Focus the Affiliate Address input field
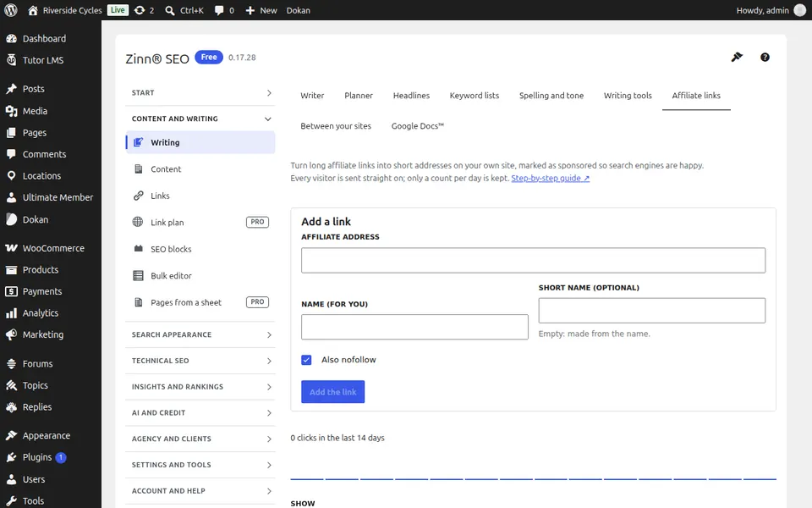 [x=534, y=260]
